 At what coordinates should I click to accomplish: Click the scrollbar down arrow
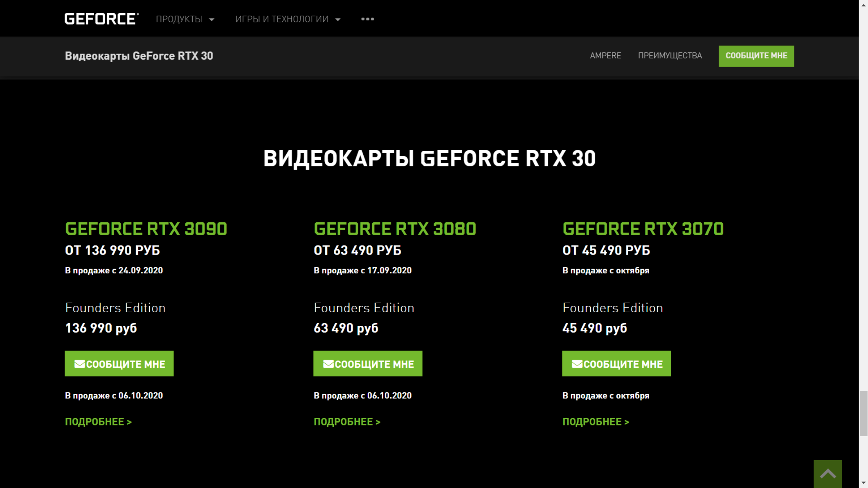[x=864, y=484]
